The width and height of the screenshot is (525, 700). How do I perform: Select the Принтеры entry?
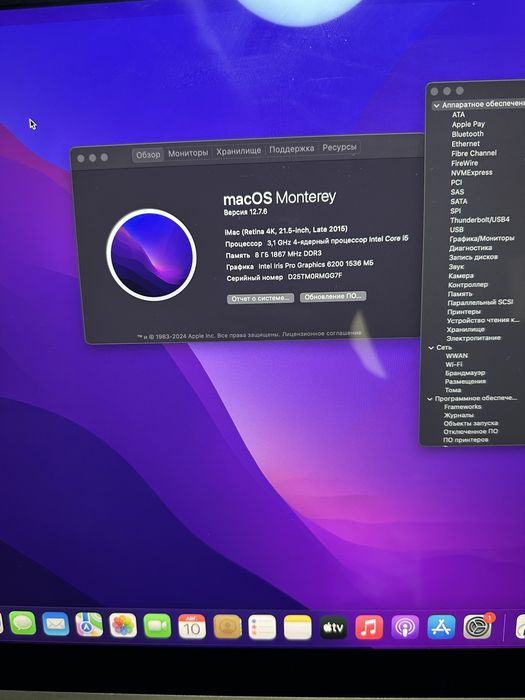464,312
